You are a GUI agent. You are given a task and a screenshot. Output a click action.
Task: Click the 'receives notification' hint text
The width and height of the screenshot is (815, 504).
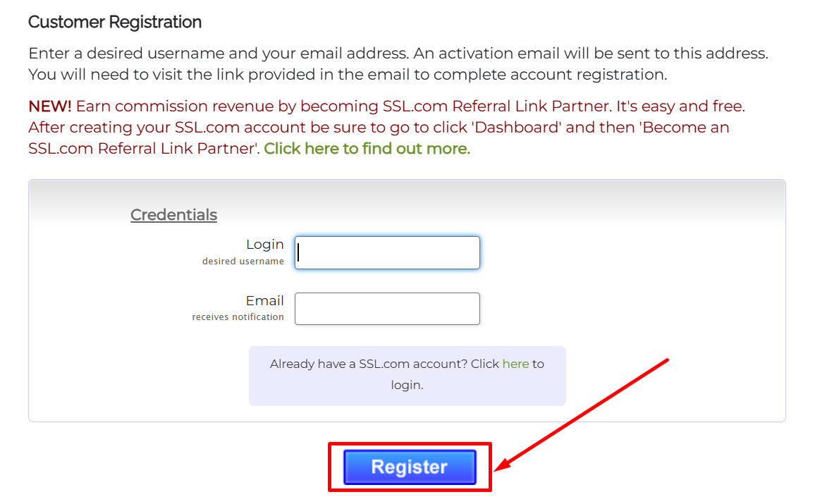(238, 317)
